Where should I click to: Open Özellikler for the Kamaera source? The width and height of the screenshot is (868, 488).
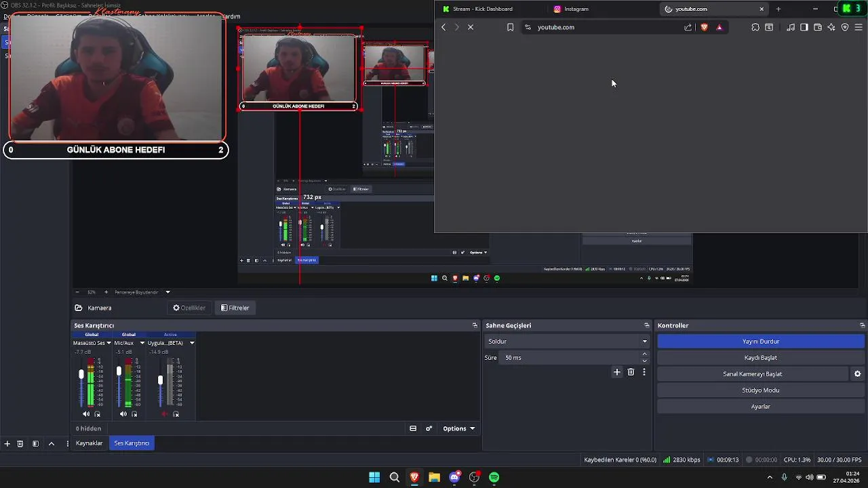189,308
